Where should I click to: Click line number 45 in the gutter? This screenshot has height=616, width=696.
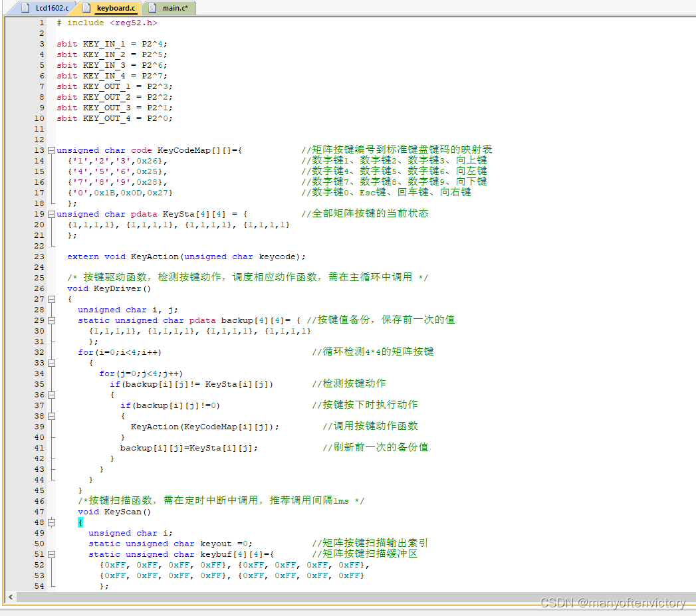tap(39, 490)
